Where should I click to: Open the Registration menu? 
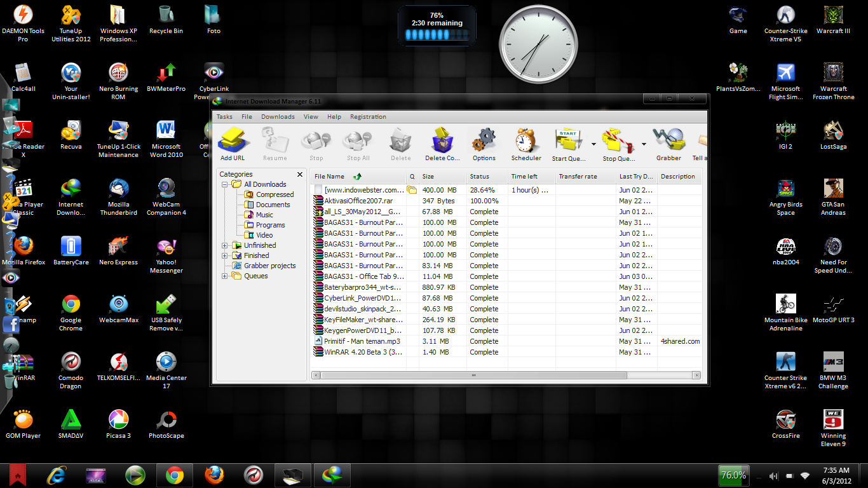click(368, 117)
